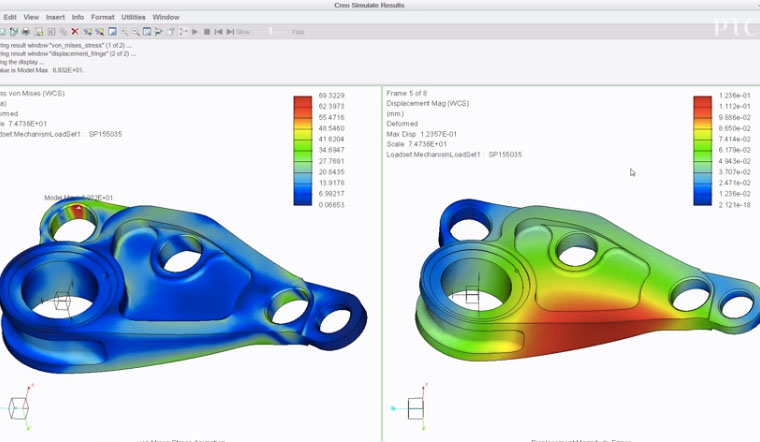Step forward one animation frame
This screenshot has height=442, width=760.
tap(230, 32)
